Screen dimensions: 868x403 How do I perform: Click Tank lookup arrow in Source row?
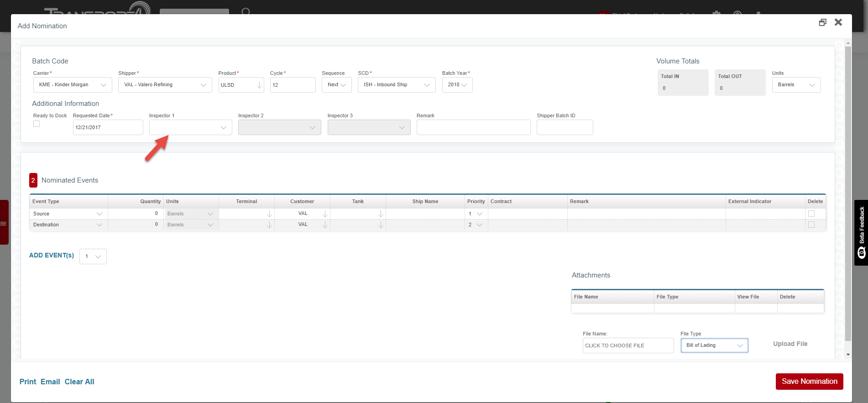381,214
